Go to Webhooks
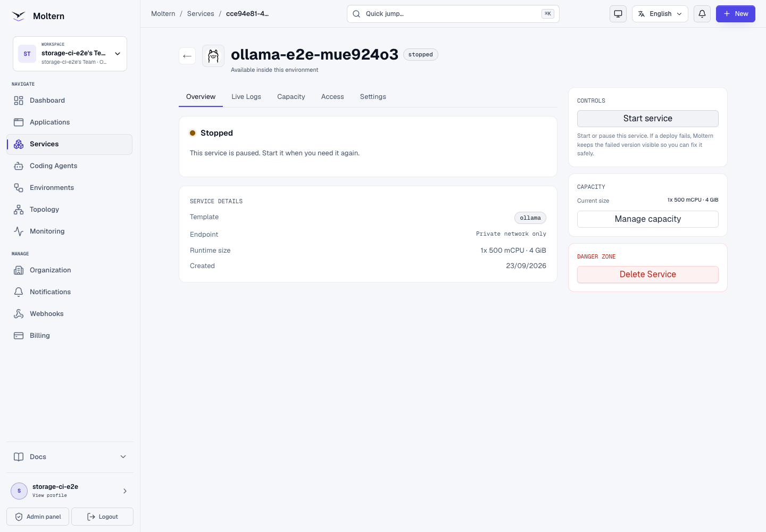Image resolution: width=766 pixels, height=532 pixels. click(x=70, y=314)
